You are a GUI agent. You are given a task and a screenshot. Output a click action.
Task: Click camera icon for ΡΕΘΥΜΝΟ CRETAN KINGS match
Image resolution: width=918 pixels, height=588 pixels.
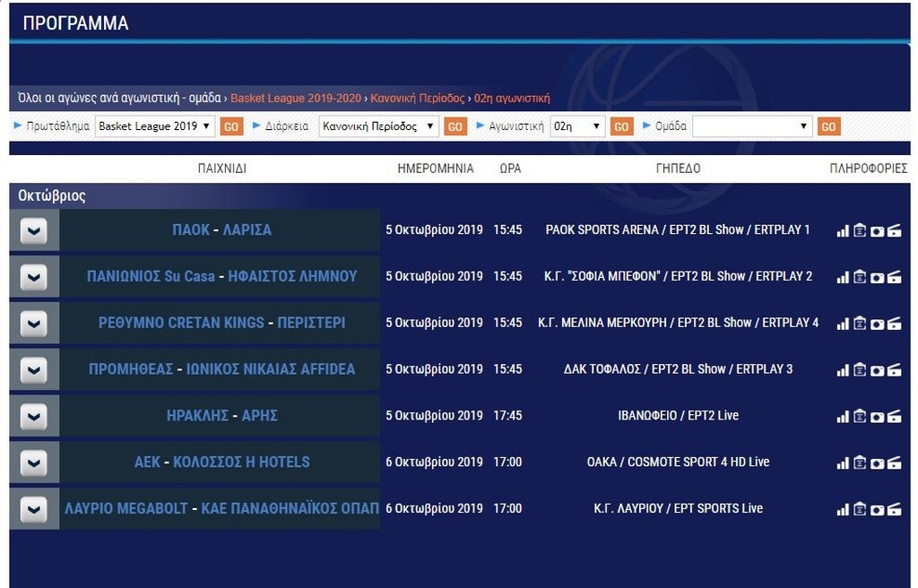(x=877, y=324)
